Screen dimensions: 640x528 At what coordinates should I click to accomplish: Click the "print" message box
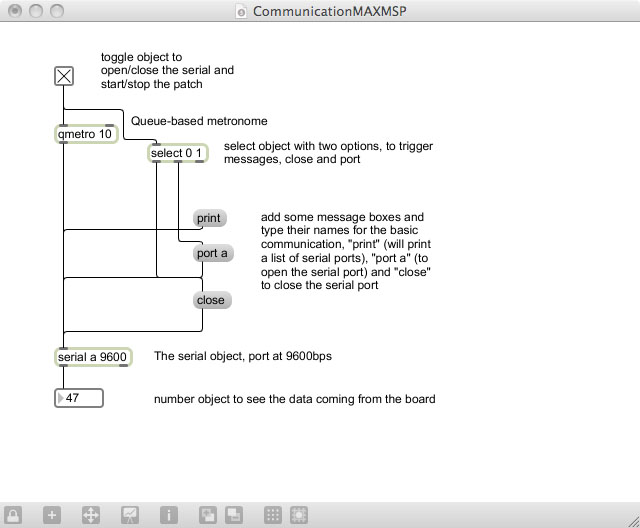pos(209,218)
